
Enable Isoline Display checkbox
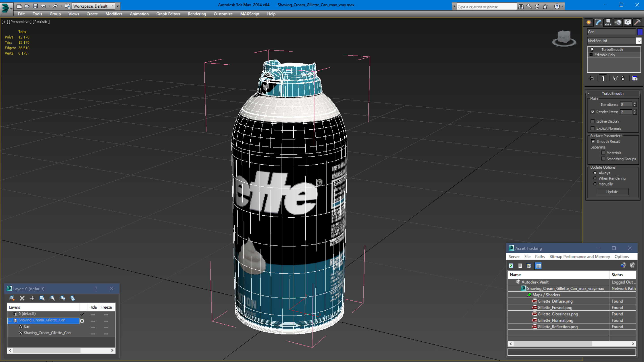click(x=593, y=121)
